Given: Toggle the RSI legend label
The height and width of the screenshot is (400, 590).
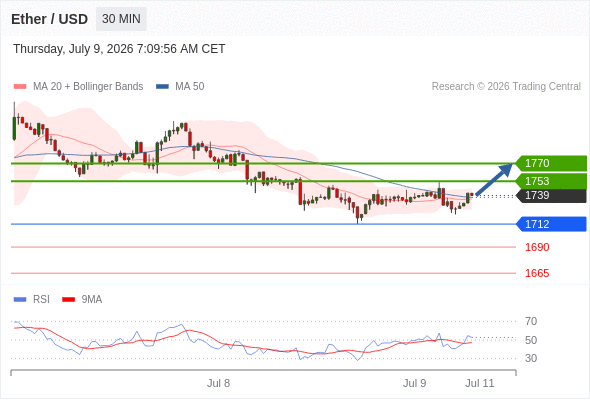Looking at the screenshot, I should click(x=41, y=300).
